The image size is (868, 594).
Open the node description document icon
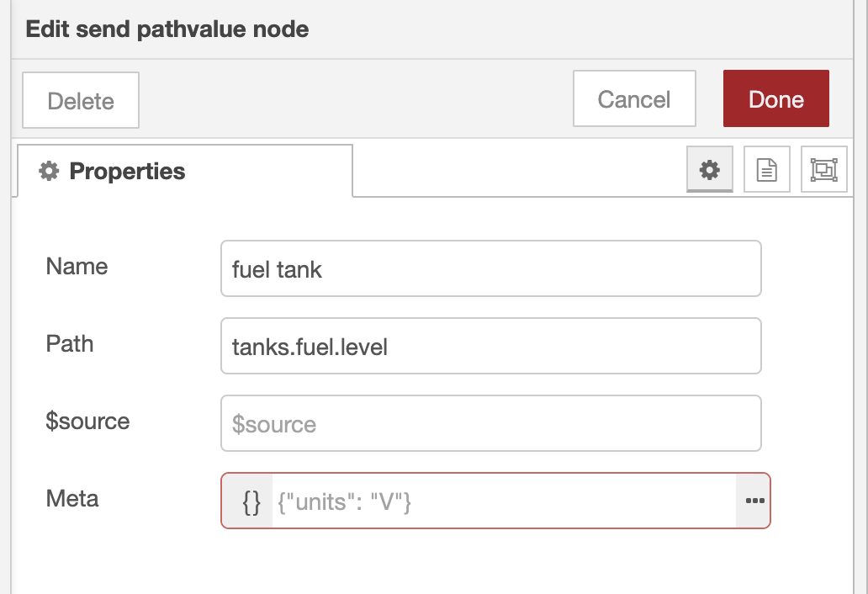[767, 170]
